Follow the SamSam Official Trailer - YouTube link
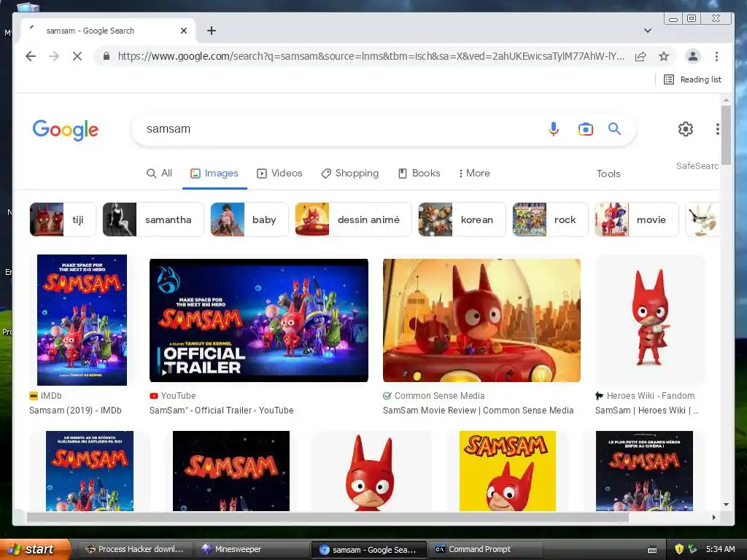Screen dimensions: 747x560 [222, 410]
